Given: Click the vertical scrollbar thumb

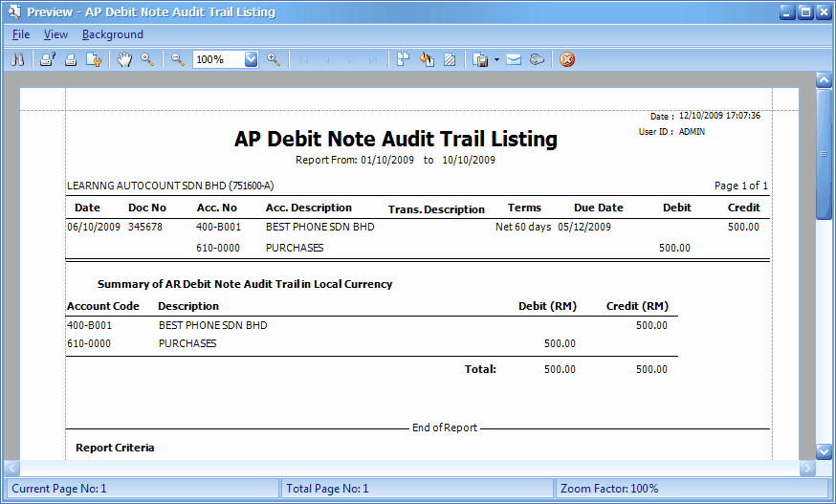Looking at the screenshot, I should 824,154.
